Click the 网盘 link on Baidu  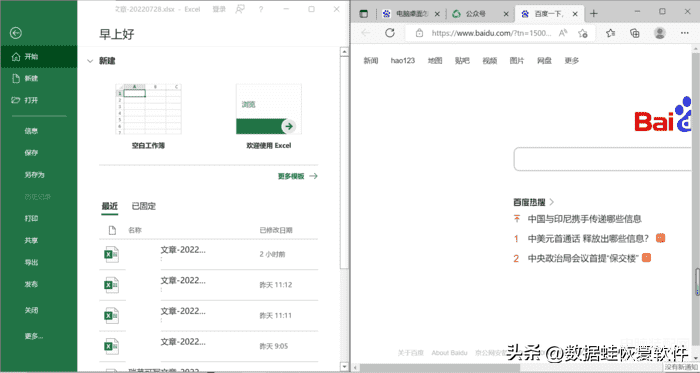[544, 61]
